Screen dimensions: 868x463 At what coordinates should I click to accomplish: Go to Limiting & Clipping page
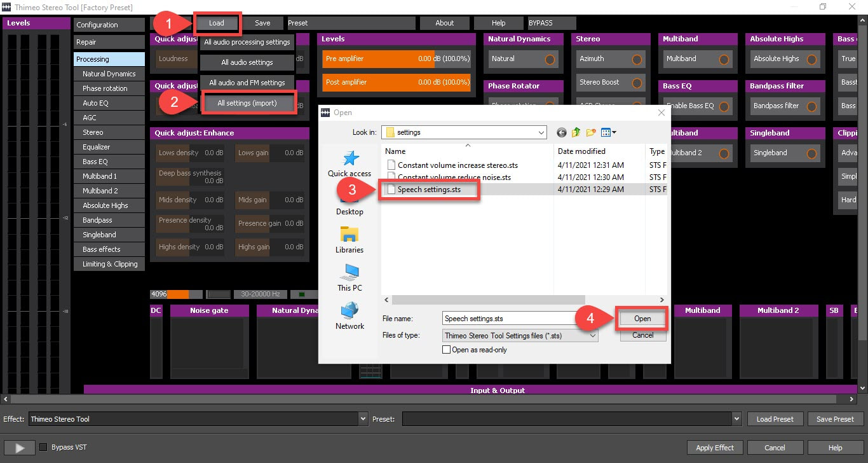[109, 264]
